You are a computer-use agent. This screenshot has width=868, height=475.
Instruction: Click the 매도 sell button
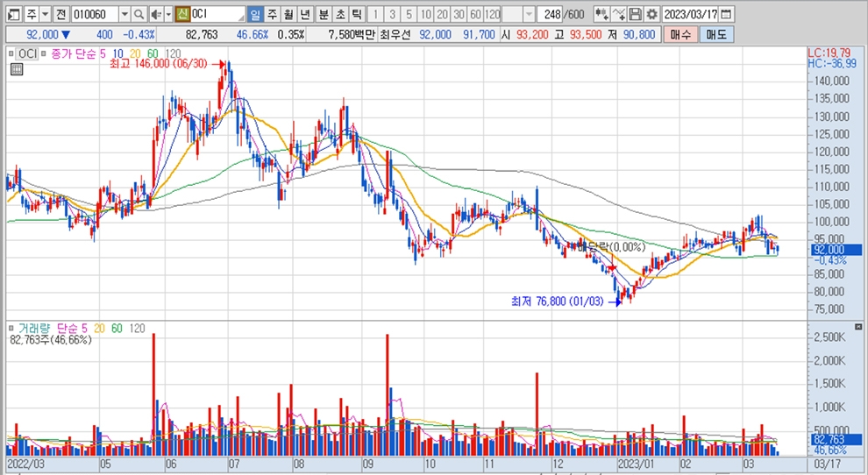716,34
